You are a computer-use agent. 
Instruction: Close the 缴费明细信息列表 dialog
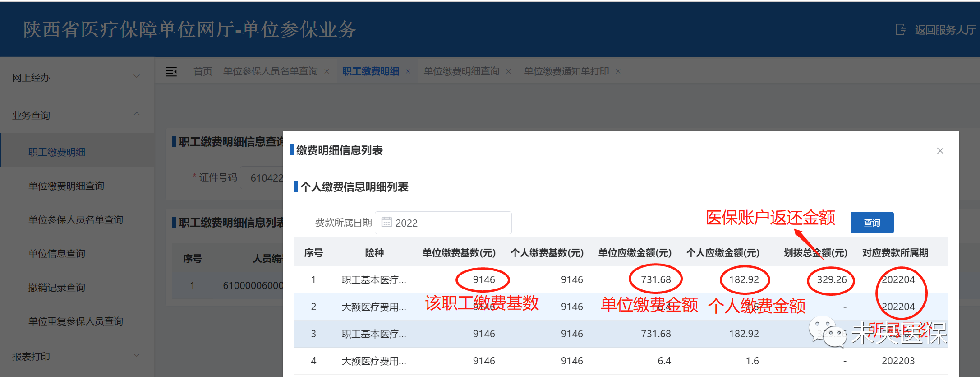pyautogui.click(x=940, y=151)
